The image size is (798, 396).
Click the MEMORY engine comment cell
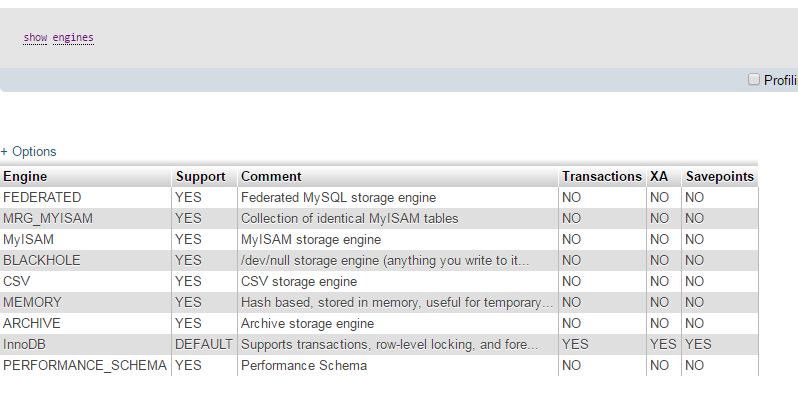[x=397, y=302]
